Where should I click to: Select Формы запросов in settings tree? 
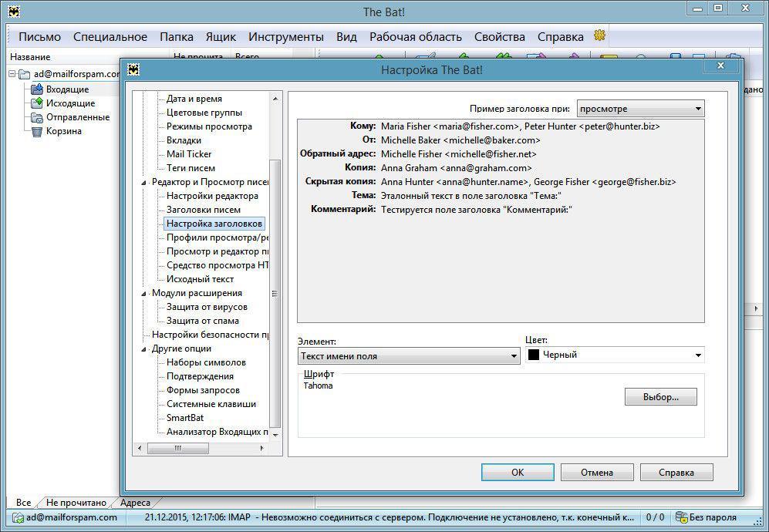click(203, 390)
